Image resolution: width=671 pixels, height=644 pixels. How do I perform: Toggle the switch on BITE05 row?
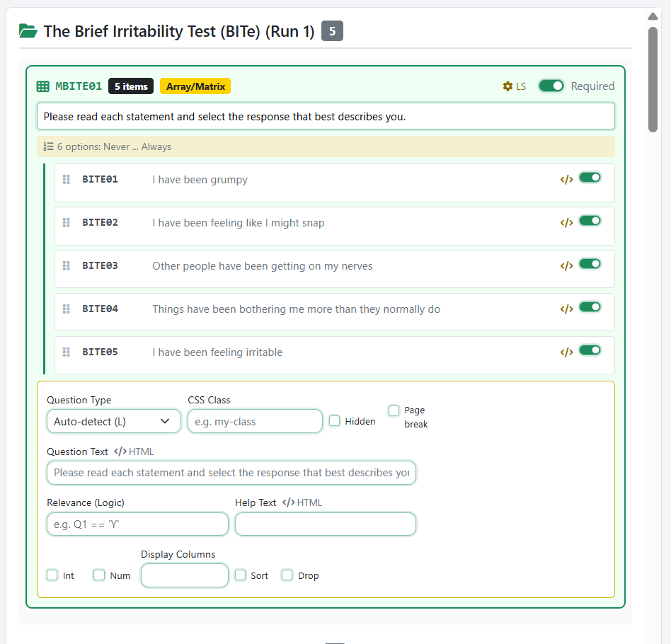pos(590,350)
